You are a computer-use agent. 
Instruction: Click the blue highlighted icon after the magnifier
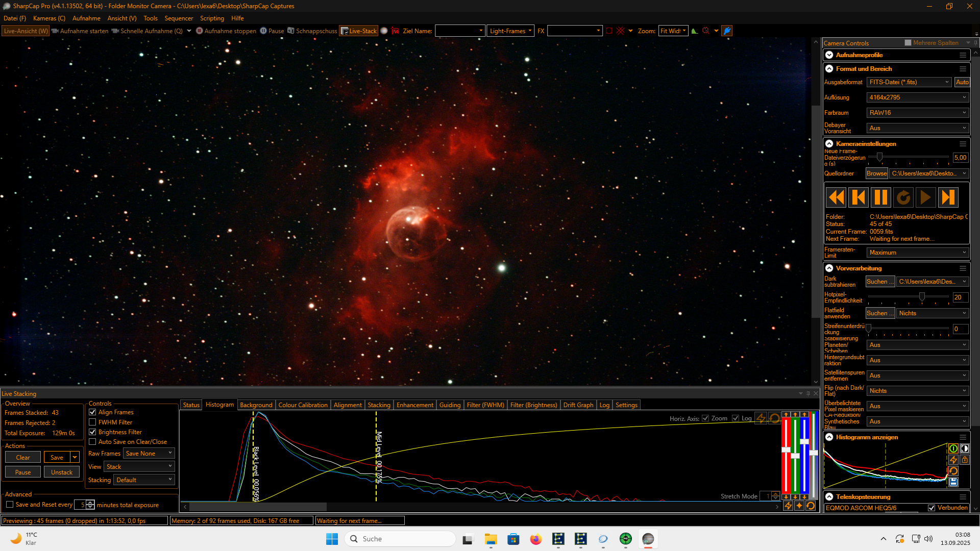(x=727, y=31)
